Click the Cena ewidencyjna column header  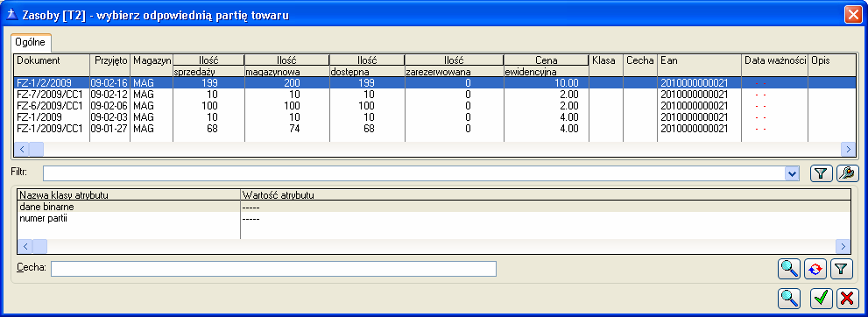(546, 66)
